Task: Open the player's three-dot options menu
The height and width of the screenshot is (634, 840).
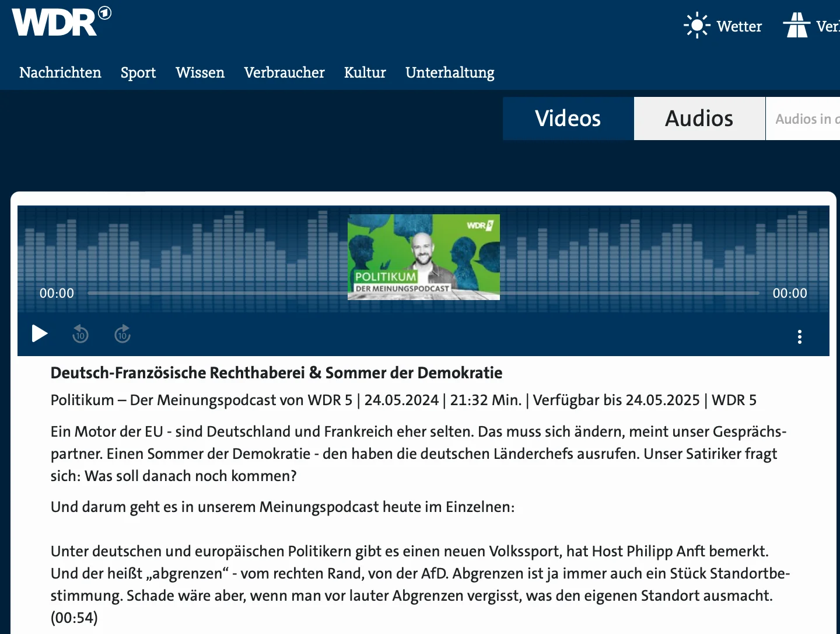Action: 799,336
